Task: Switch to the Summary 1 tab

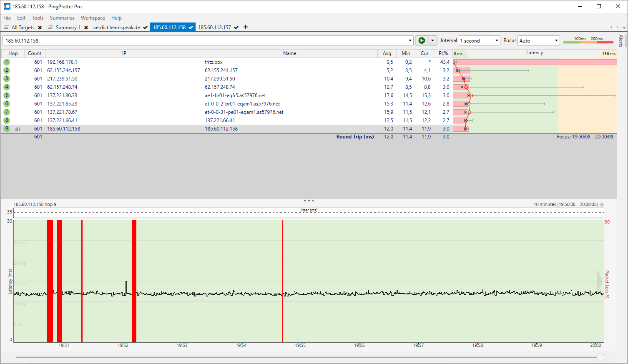Action: coord(68,27)
